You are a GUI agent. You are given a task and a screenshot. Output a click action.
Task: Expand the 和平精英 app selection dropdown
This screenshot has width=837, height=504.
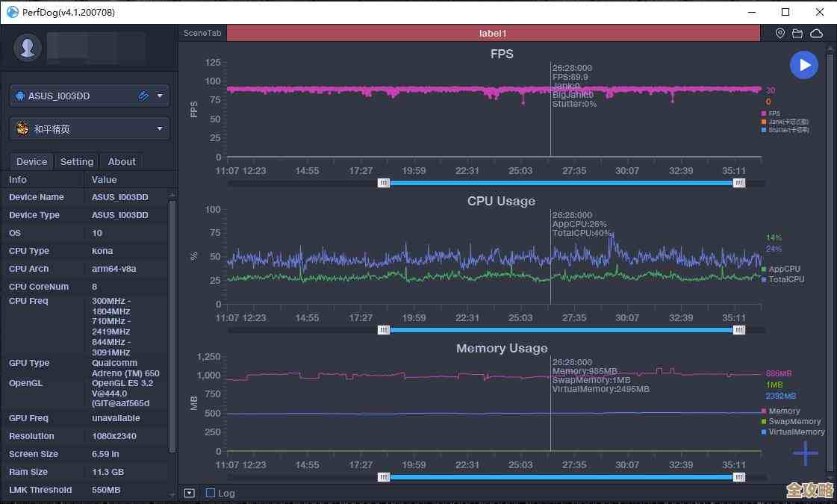coord(160,128)
